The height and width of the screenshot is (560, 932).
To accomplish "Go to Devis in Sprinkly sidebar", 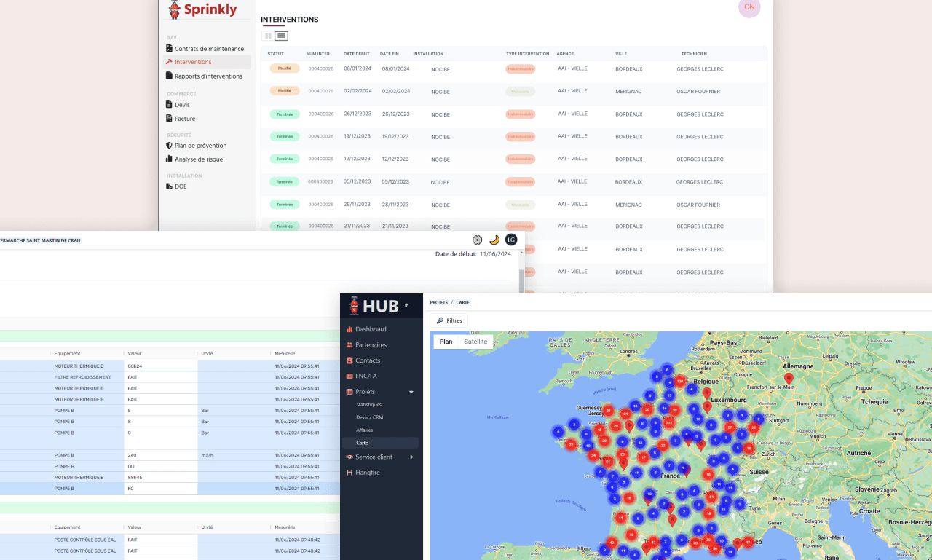I will pyautogui.click(x=182, y=105).
